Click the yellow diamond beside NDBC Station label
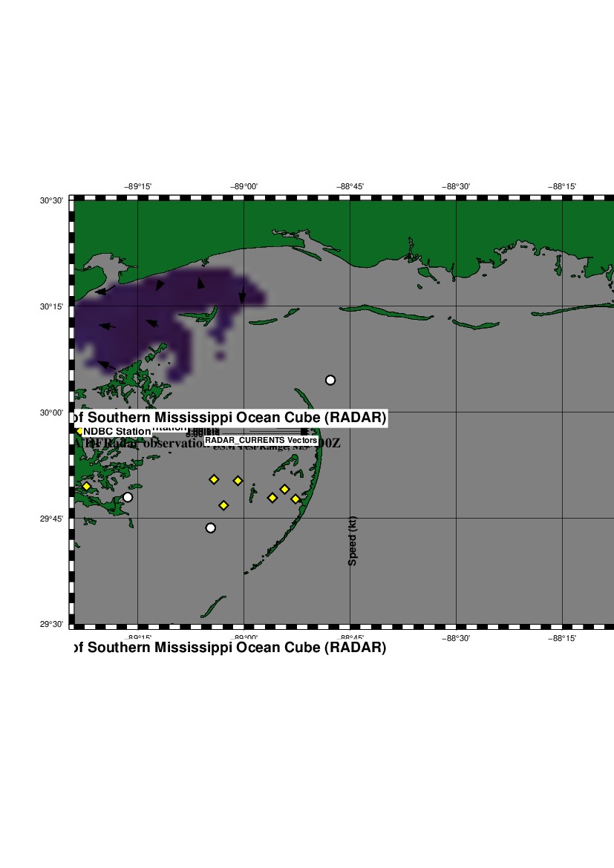Viewport: 614px width, 868px height. click(79, 431)
